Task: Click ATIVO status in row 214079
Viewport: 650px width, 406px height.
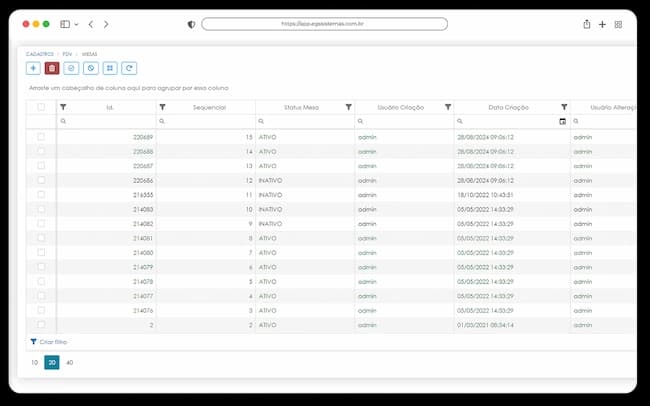Action: coord(267,267)
